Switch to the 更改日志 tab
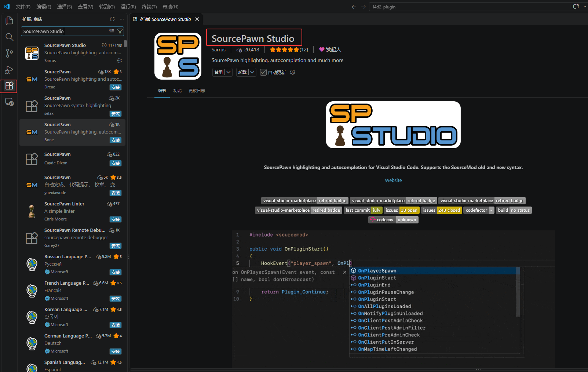The width and height of the screenshot is (588, 372). pos(197,91)
